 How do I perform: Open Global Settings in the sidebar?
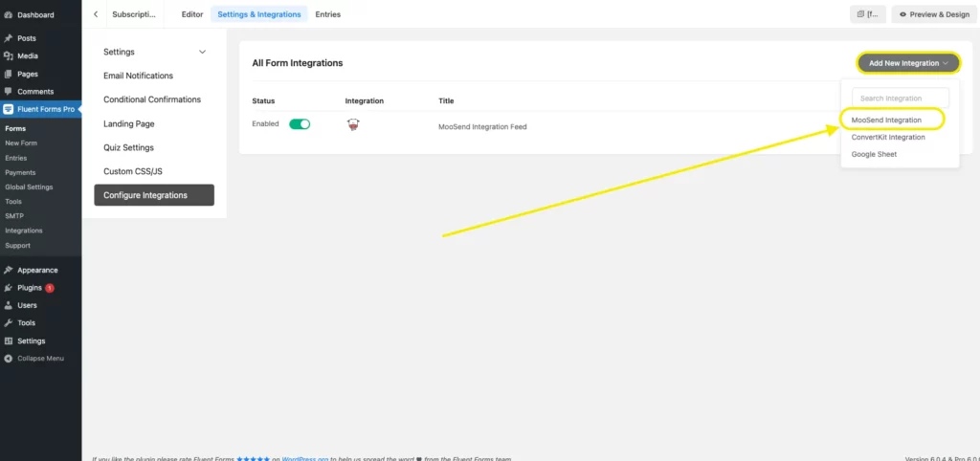pos(29,187)
